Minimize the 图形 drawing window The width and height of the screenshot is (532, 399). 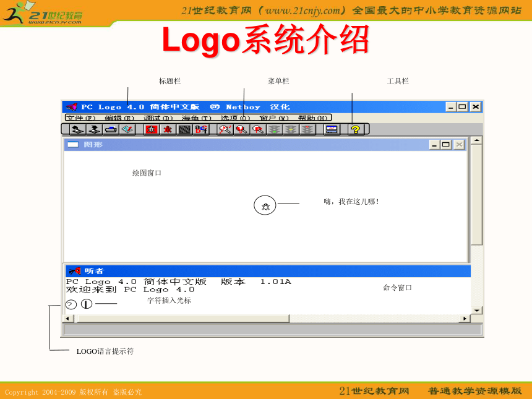pyautogui.click(x=434, y=145)
